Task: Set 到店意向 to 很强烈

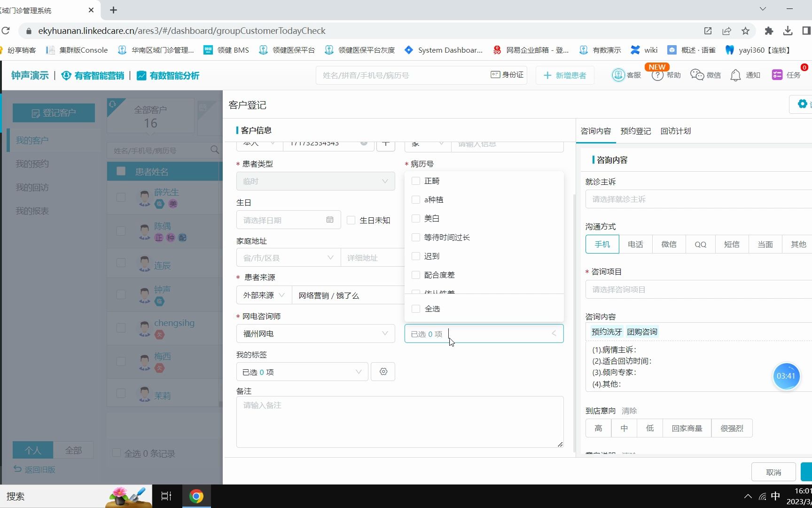Action: point(732,428)
